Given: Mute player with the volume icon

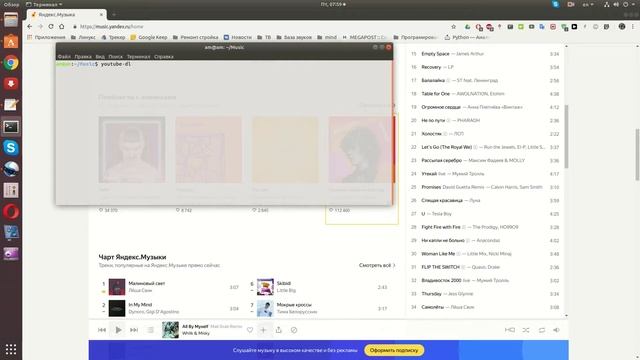Looking at the screenshot, I should (x=556, y=330).
